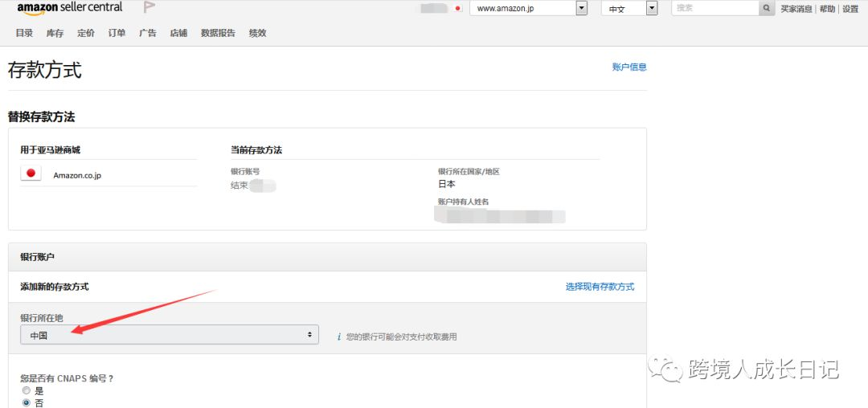Open the 店铺 menu
868x408 pixels.
point(178,33)
